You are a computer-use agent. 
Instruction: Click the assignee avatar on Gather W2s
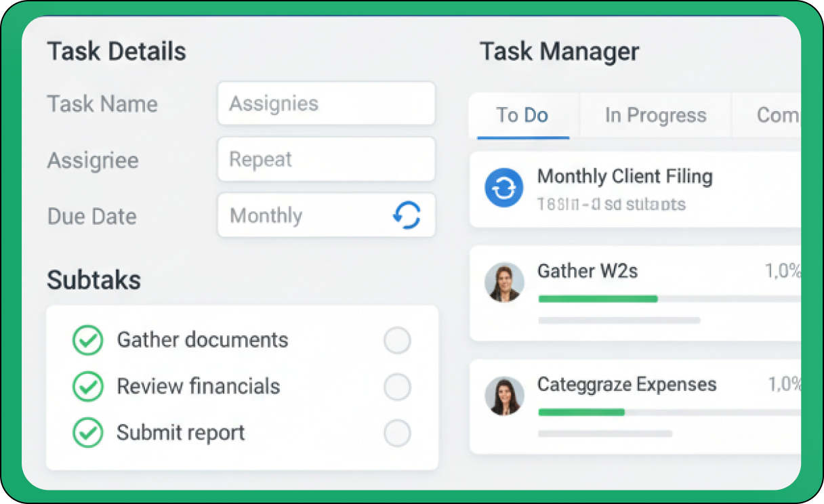click(504, 282)
